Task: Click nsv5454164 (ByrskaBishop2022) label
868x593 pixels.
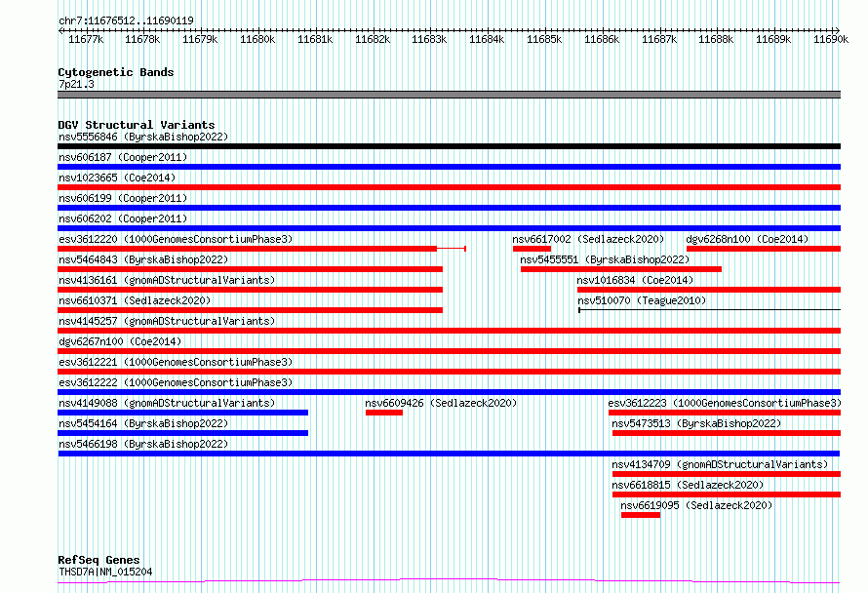Action: (x=143, y=423)
